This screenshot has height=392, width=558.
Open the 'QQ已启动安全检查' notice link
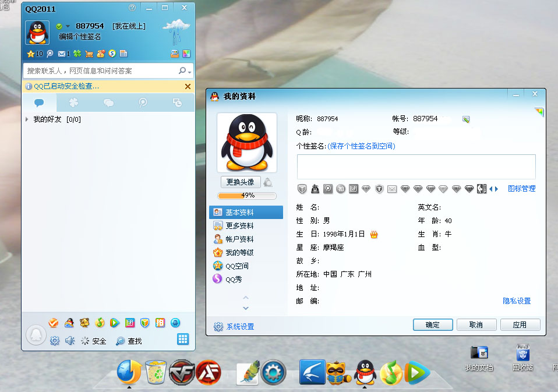pyautogui.click(x=66, y=86)
